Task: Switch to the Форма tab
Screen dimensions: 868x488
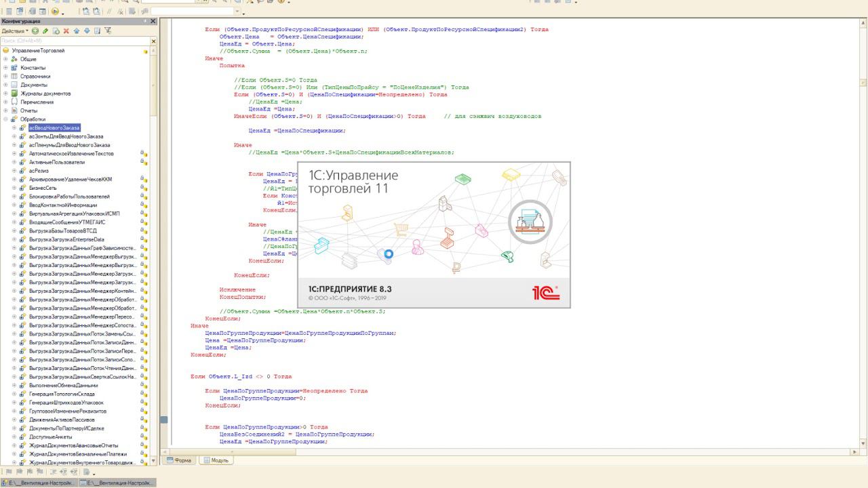Action: tap(179, 460)
